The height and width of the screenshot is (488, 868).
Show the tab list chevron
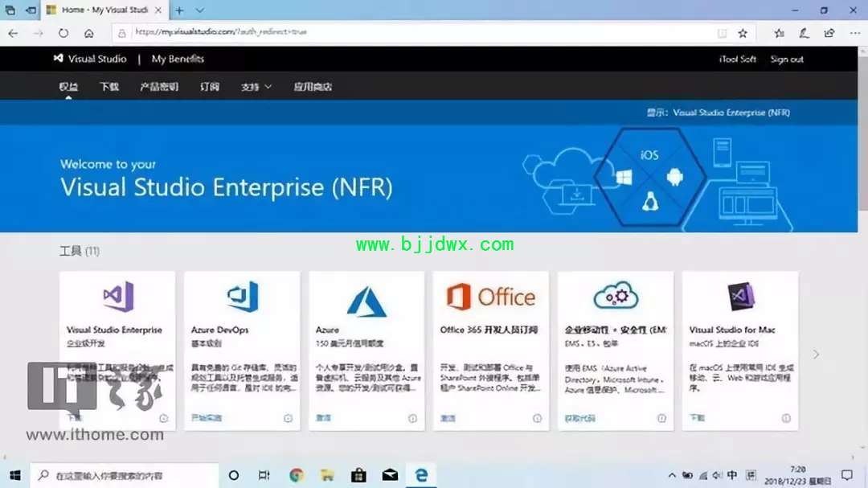tap(200, 10)
